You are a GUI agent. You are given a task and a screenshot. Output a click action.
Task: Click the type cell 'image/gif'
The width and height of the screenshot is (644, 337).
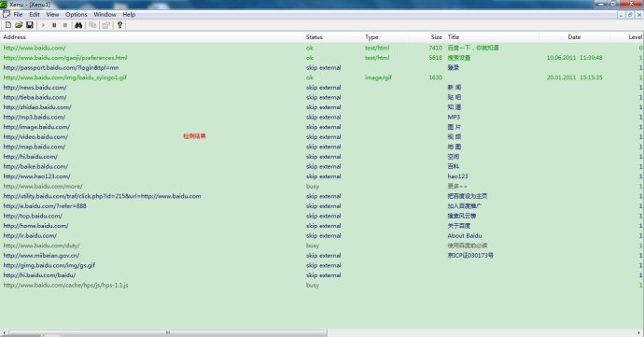378,77
